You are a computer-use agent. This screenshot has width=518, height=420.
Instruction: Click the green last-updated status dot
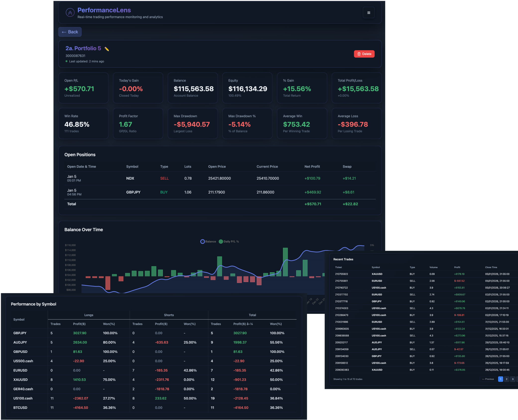[66, 61]
